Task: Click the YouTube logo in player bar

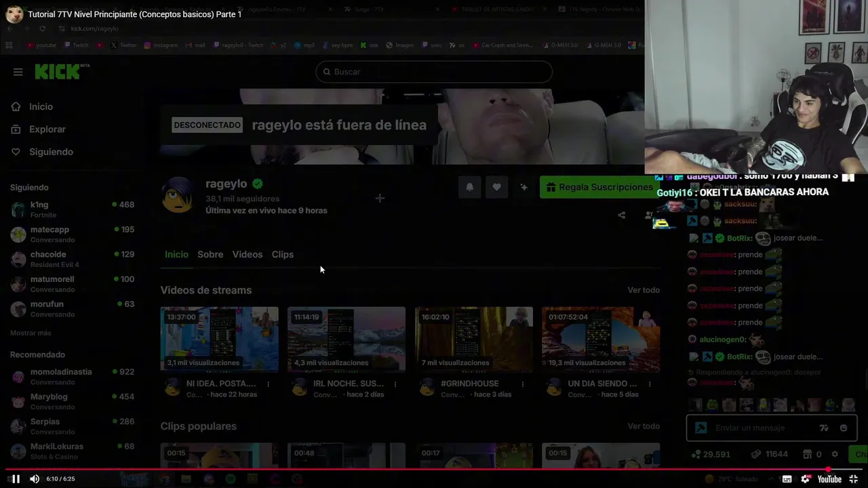Action: point(829,479)
